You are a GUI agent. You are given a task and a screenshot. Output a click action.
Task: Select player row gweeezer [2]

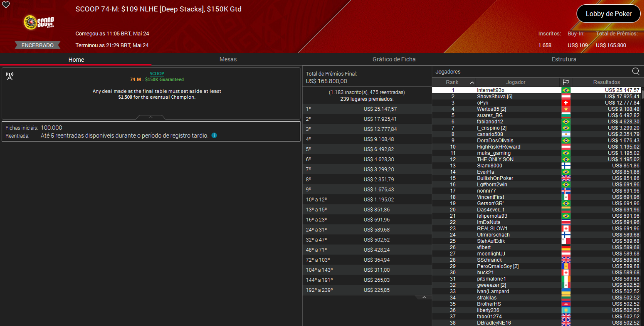[536, 285]
